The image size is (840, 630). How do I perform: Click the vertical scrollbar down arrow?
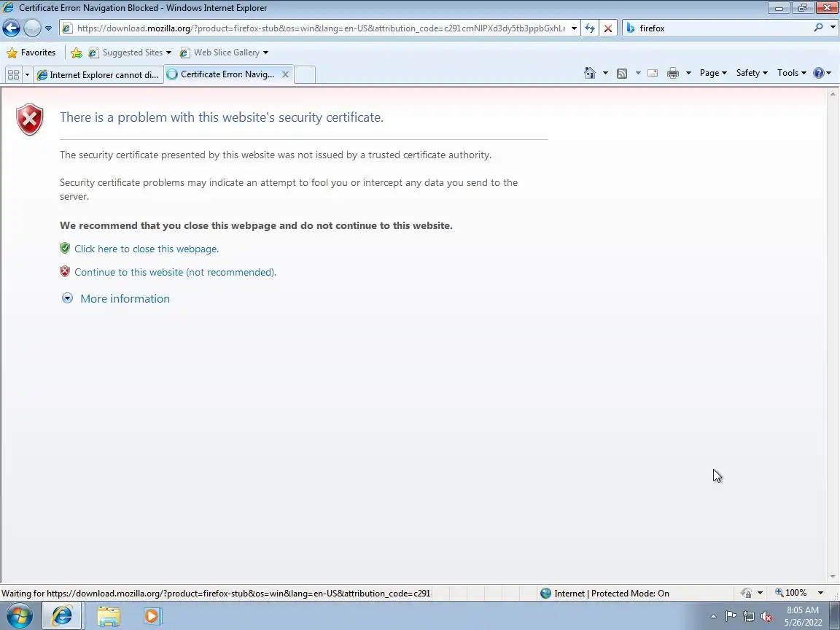point(833,577)
